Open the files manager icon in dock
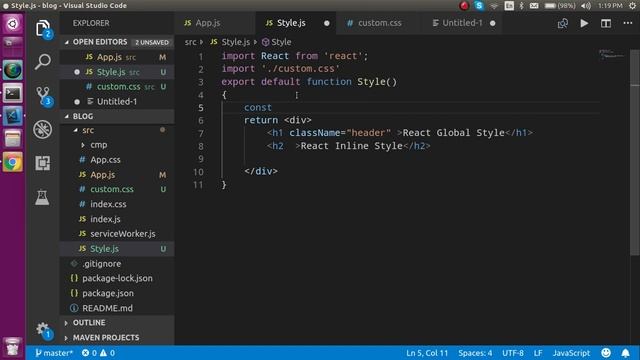640x360 pixels. 13,139
